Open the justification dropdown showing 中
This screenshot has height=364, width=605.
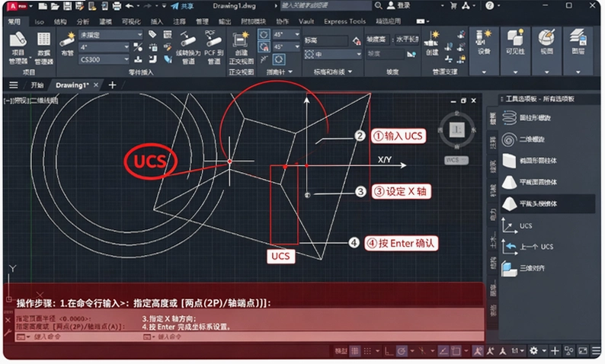pos(332,54)
